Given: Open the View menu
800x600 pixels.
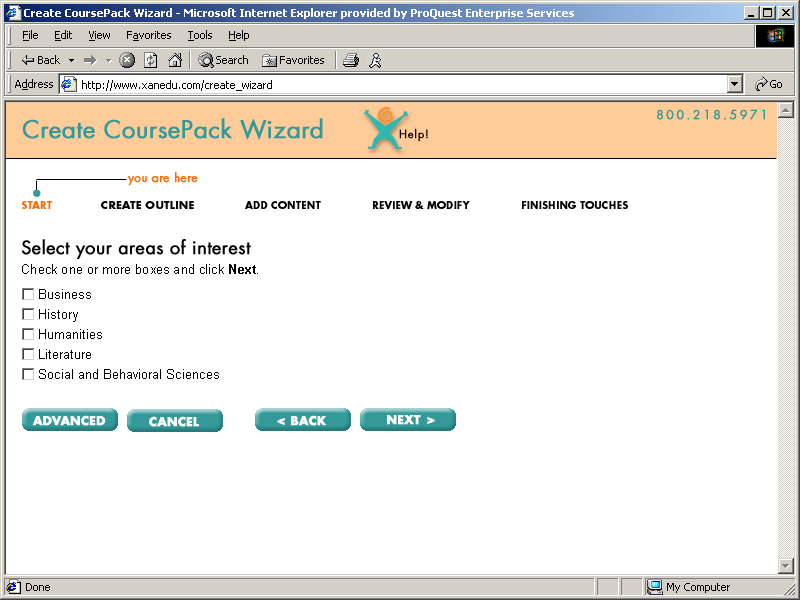Looking at the screenshot, I should tap(99, 35).
